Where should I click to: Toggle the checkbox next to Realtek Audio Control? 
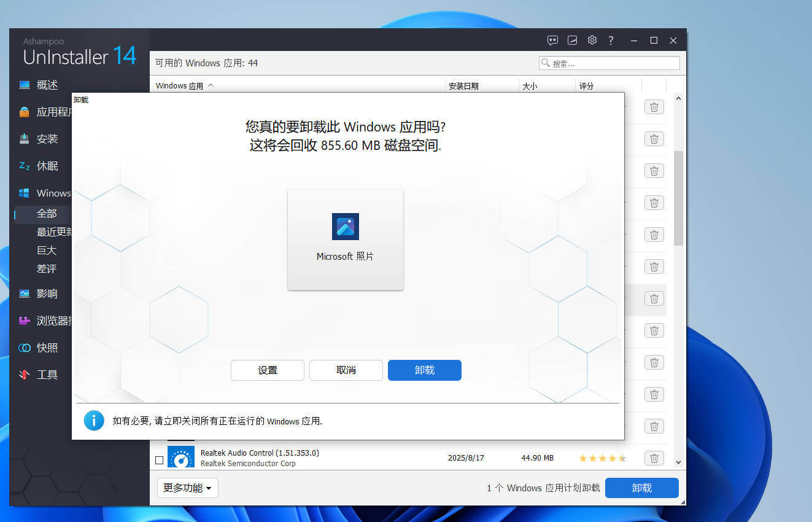160,459
